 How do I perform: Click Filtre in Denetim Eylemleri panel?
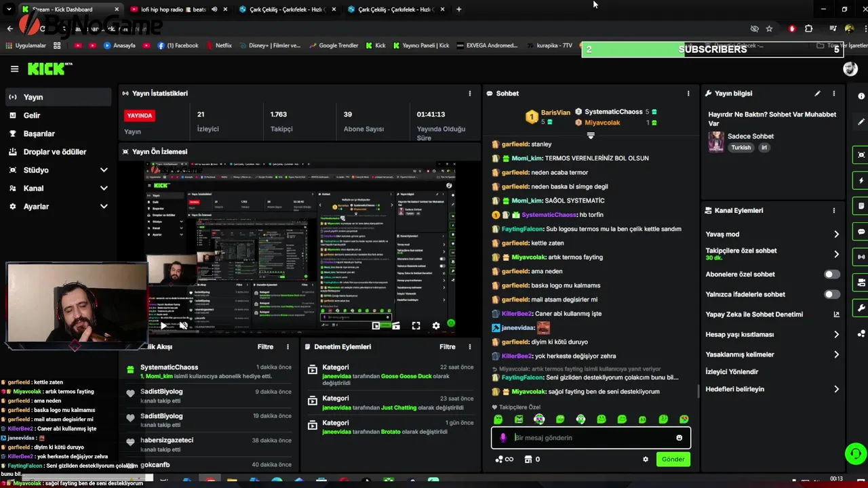[x=447, y=347]
